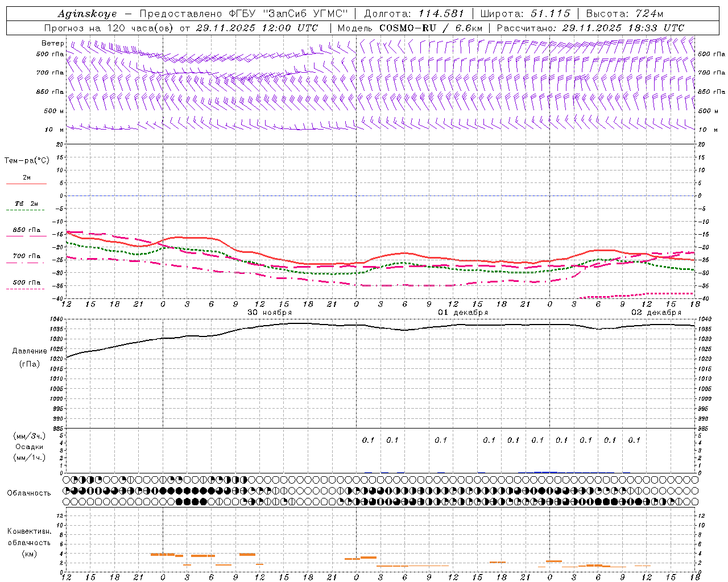This screenshot has height=582, width=728.
Task: Click the elevation text "Высота: 724м"
Action: coord(624,14)
